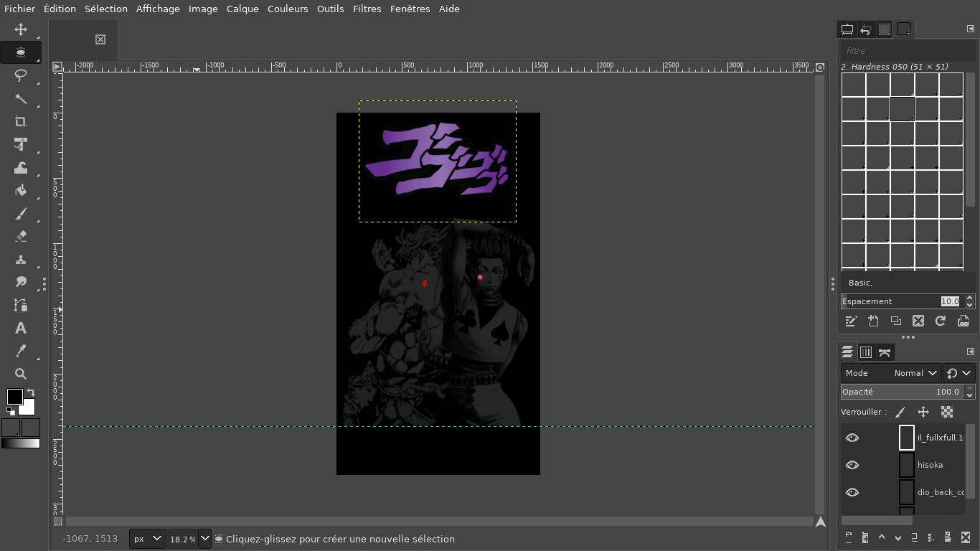Image resolution: width=980 pixels, height=551 pixels.
Task: Toggle lock pixels brush icon
Action: [x=900, y=412]
